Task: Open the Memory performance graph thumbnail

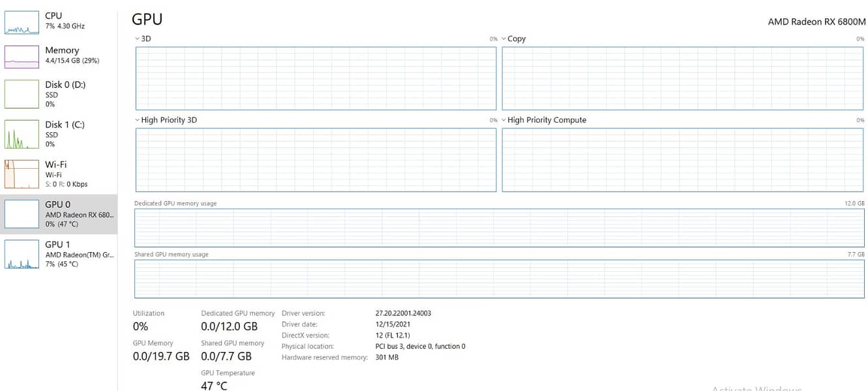Action: click(x=22, y=57)
